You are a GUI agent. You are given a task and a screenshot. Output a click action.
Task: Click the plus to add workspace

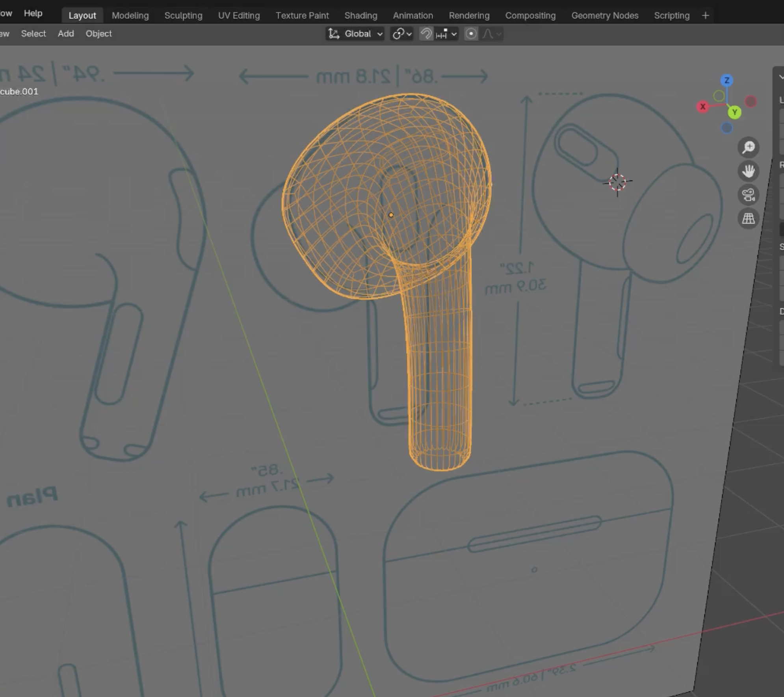(x=705, y=15)
